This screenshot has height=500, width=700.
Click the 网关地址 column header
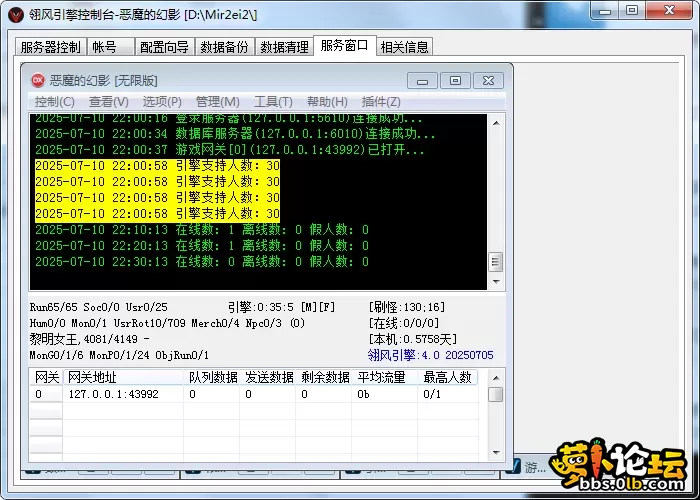tap(123, 377)
